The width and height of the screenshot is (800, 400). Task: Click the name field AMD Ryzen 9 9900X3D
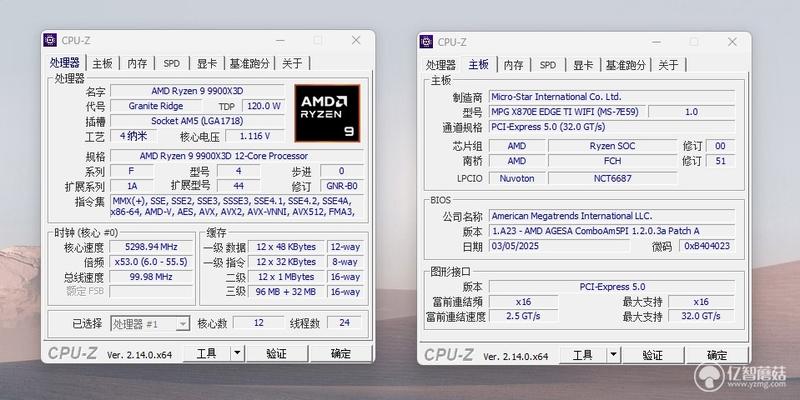click(197, 91)
